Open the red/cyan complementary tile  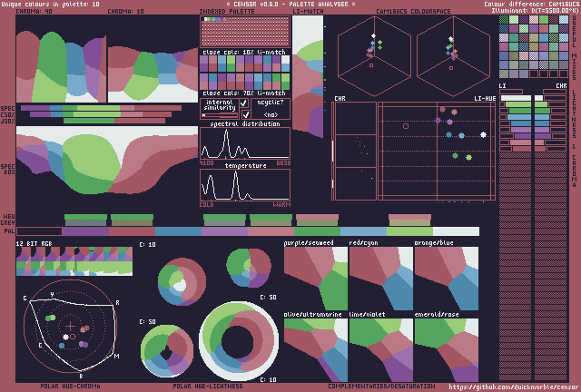click(x=381, y=279)
